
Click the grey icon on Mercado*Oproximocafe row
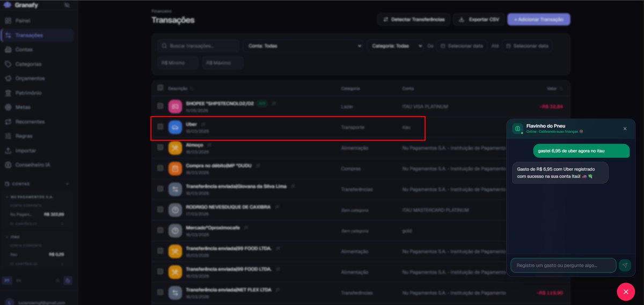tap(175, 230)
